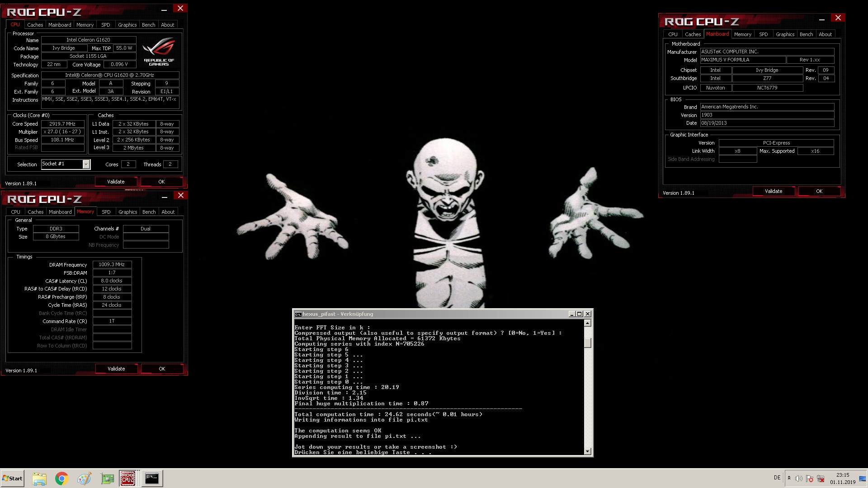
Task: Click OK in the Memory tab window
Action: (162, 369)
